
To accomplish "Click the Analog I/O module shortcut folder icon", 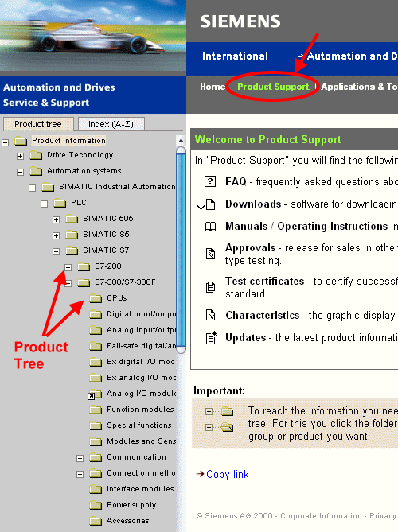I will (x=95, y=394).
